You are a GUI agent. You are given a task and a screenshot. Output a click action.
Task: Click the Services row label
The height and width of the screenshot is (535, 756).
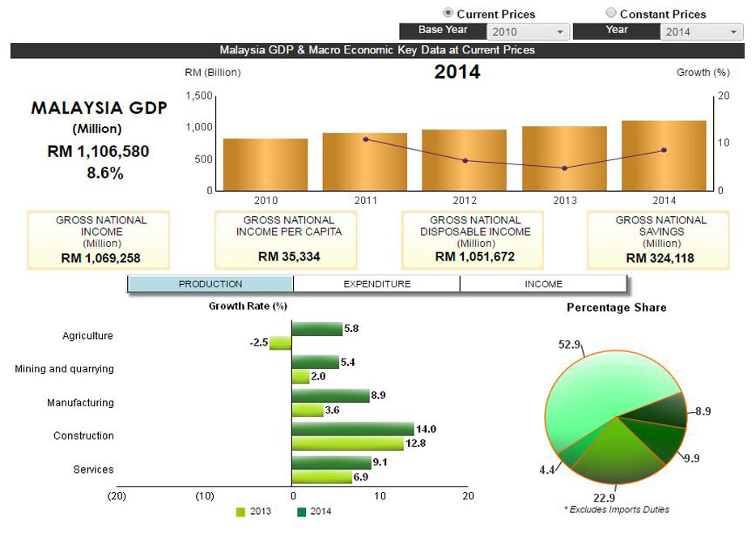tap(94, 469)
